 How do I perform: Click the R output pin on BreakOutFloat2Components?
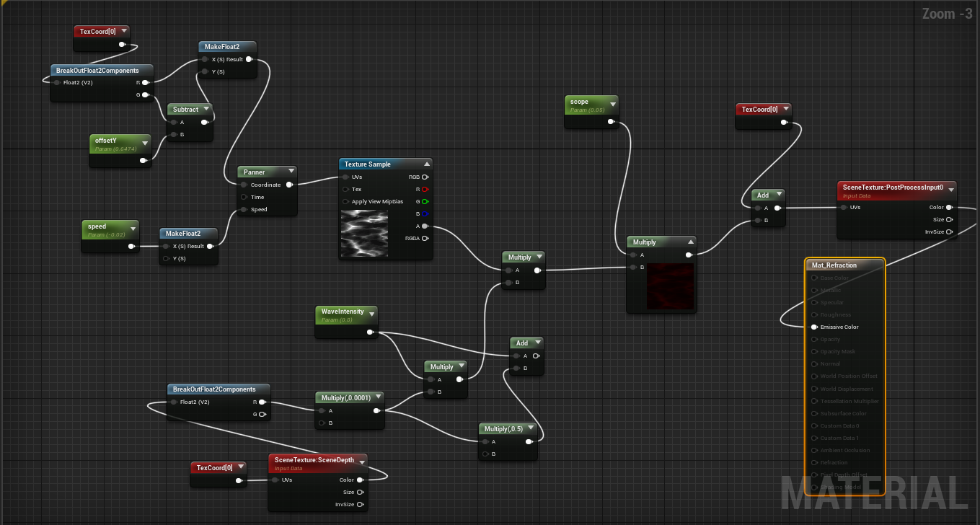click(145, 82)
